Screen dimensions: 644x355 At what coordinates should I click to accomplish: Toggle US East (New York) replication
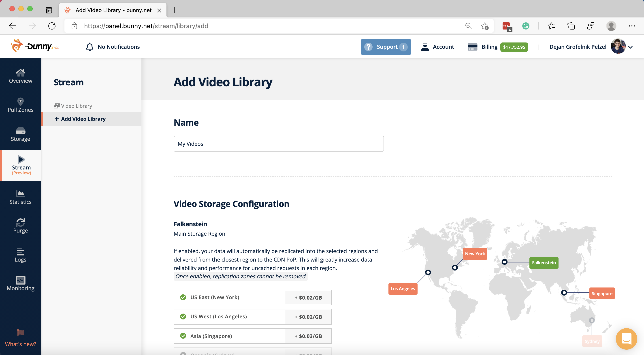click(x=252, y=297)
